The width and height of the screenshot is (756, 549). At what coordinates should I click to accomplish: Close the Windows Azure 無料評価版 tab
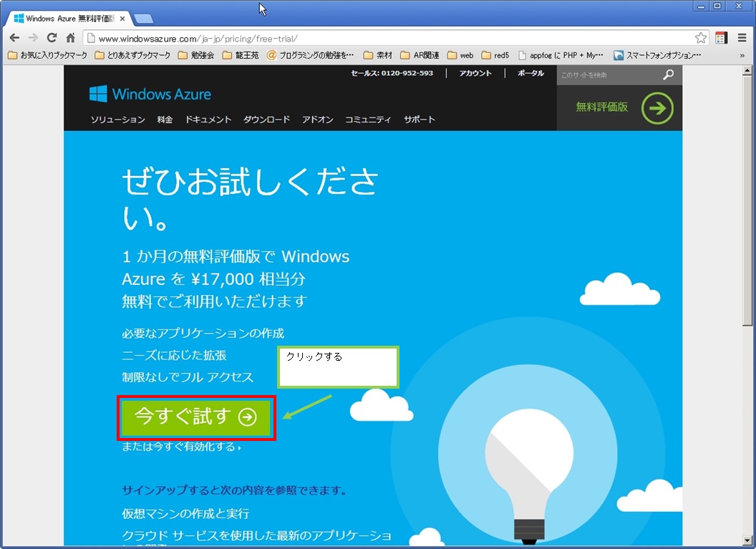pyautogui.click(x=122, y=19)
